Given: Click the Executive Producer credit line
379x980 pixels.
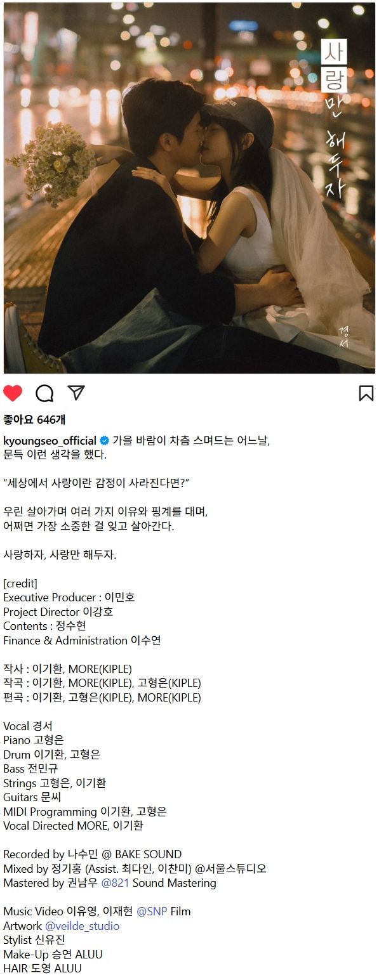Looking at the screenshot, I should [69, 598].
